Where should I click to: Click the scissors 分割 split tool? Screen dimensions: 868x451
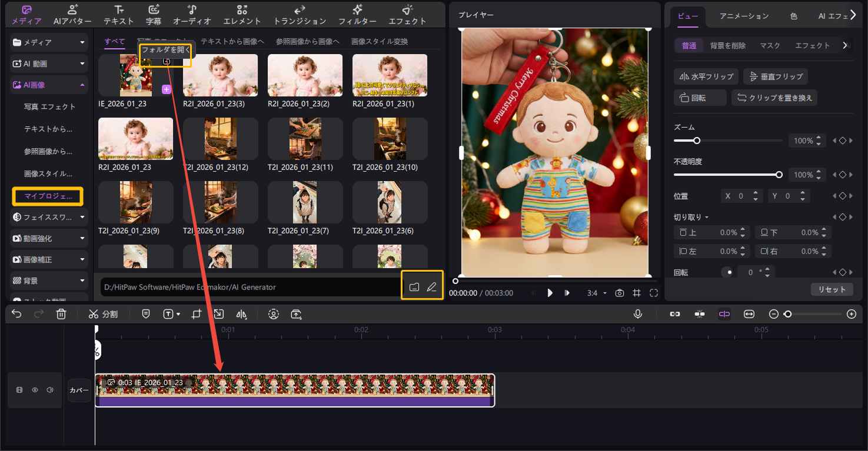click(104, 314)
